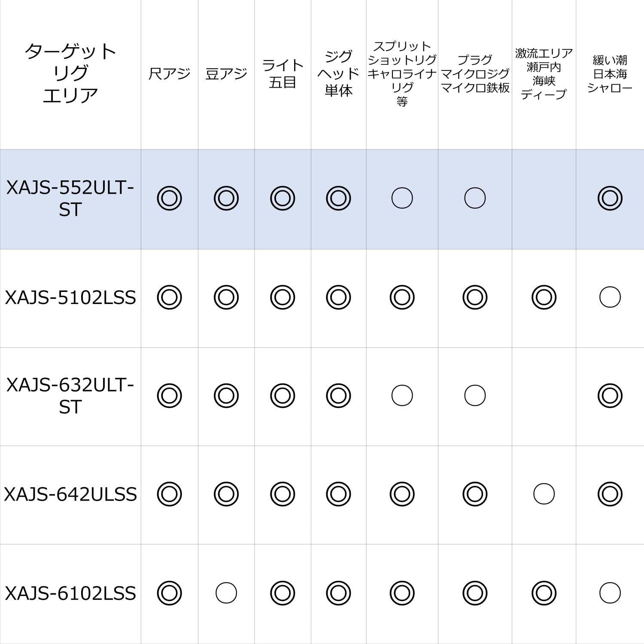Click double circle for XAJS-552ULT-ST under 尺アジ

(169, 198)
